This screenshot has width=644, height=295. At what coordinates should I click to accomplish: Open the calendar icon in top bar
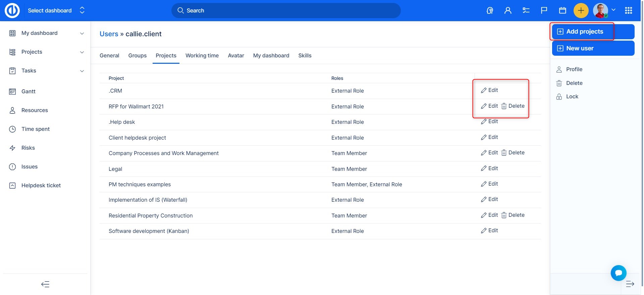click(562, 11)
